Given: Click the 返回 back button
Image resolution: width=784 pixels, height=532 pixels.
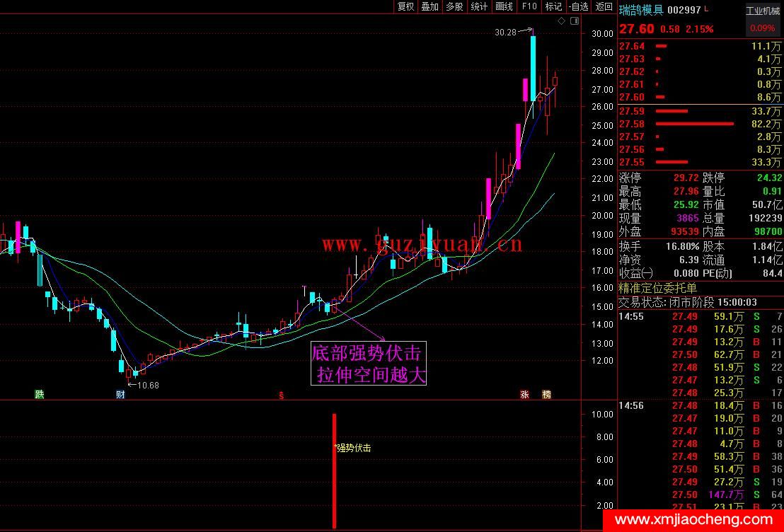Looking at the screenshot, I should pos(604,6).
